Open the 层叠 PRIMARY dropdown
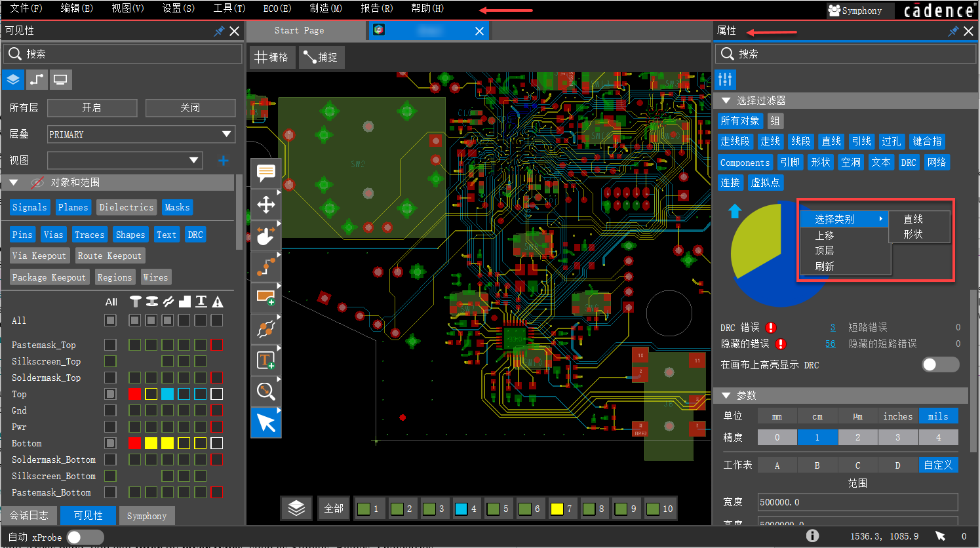 point(141,134)
